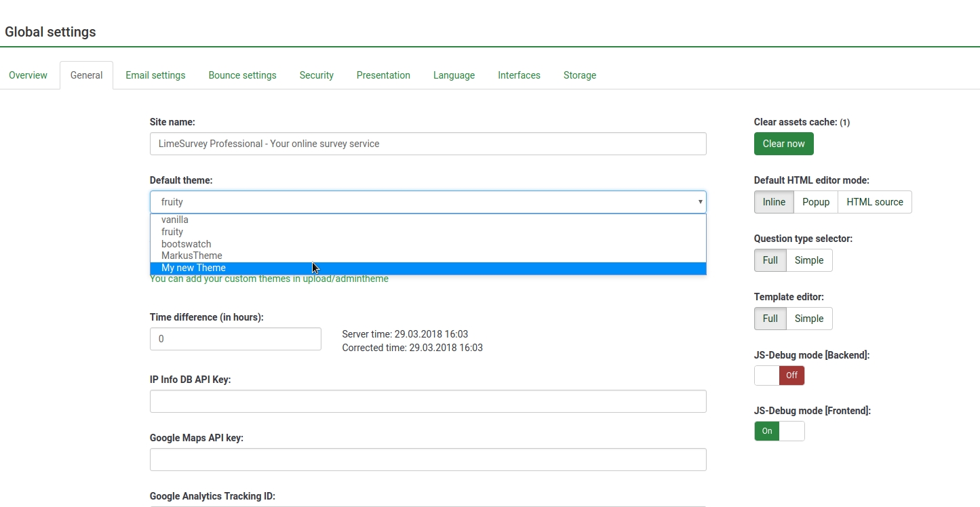The height and width of the screenshot is (507, 980).
Task: Set HTML editor mode to HTML source
Action: tap(874, 202)
